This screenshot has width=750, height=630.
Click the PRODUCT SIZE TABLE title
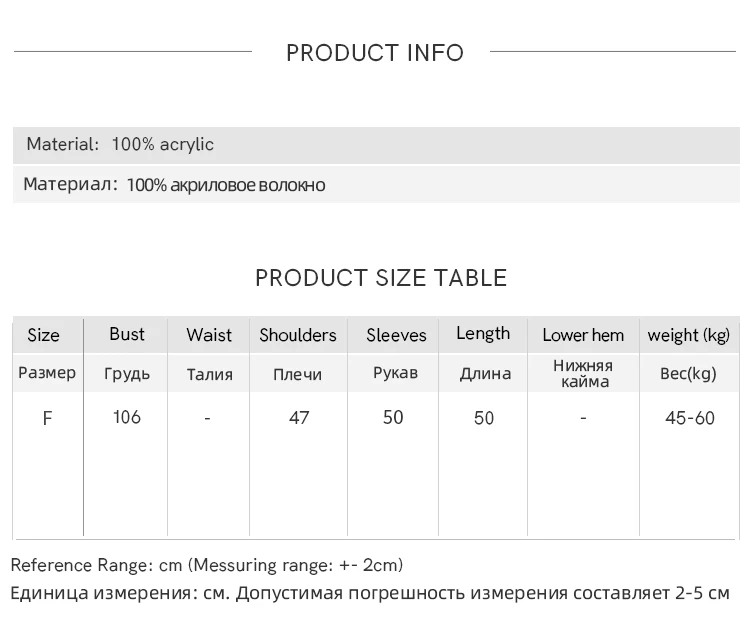click(381, 278)
